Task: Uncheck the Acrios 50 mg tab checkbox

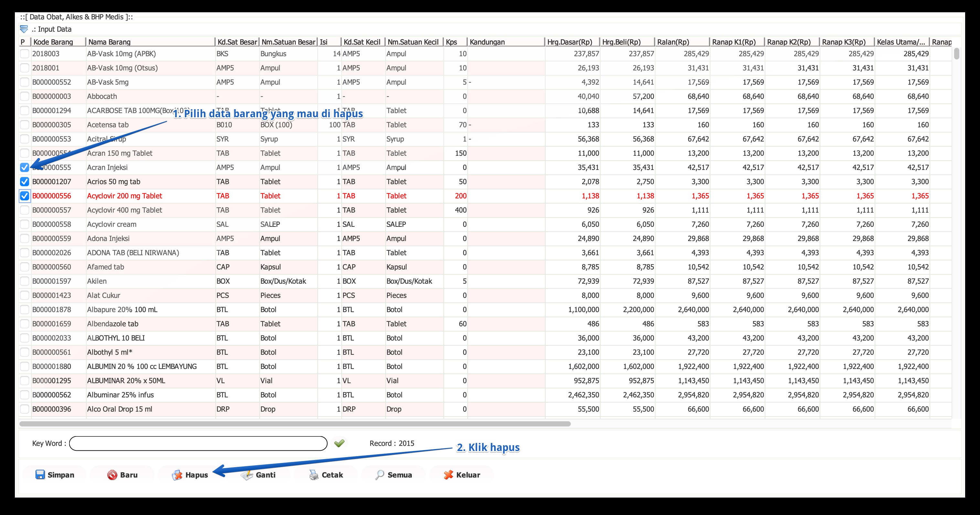Action: [x=24, y=182]
